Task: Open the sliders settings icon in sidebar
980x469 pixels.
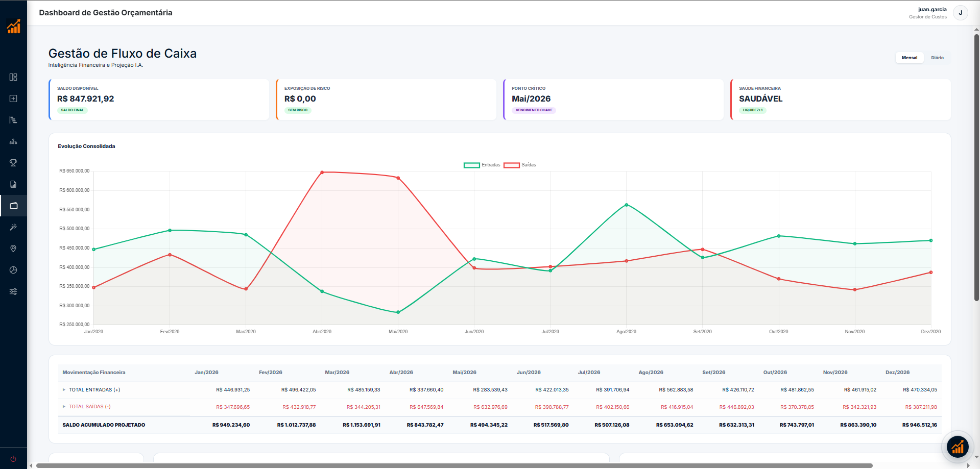Action: pos(13,291)
